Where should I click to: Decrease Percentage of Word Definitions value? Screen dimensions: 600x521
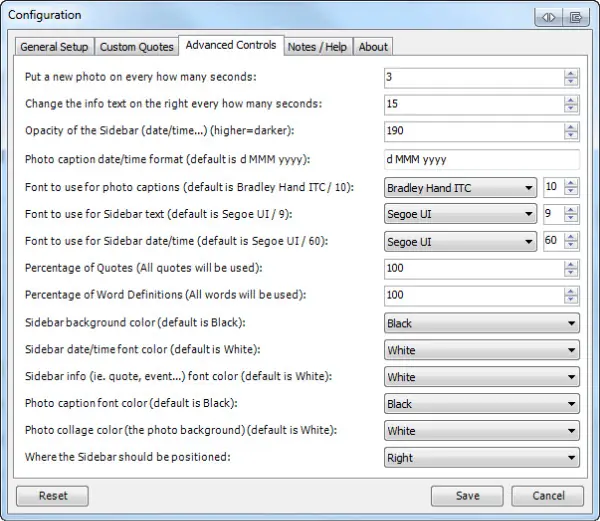click(571, 300)
